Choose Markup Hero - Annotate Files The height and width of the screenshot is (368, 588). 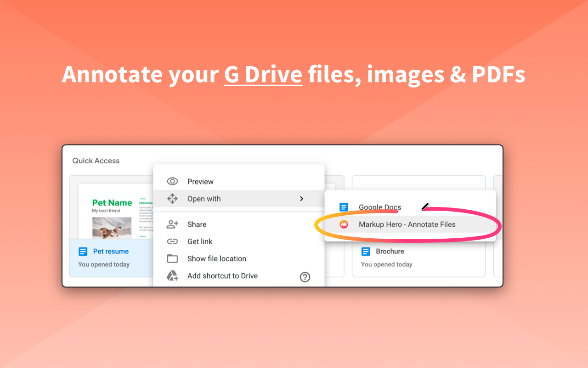coord(410,224)
